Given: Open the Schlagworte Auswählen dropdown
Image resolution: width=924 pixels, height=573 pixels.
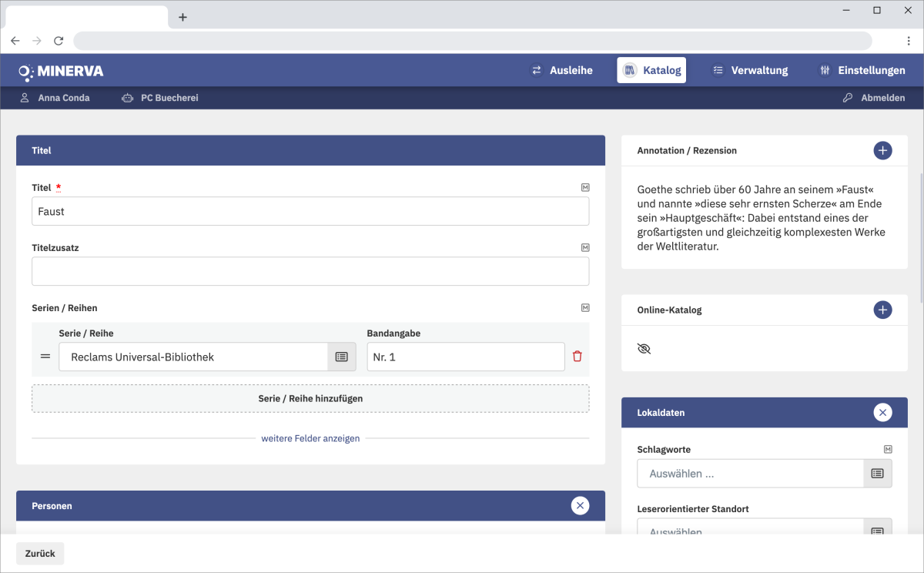Looking at the screenshot, I should [x=750, y=474].
